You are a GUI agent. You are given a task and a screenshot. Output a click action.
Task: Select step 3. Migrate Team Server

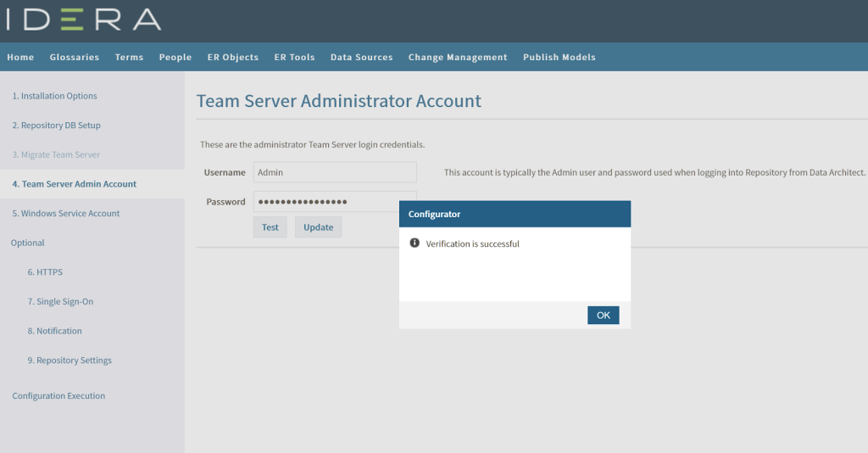coord(56,154)
